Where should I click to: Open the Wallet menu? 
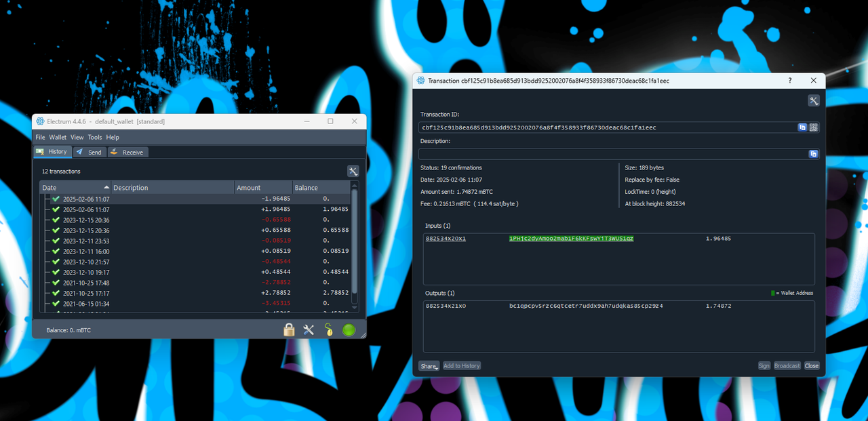tap(58, 137)
